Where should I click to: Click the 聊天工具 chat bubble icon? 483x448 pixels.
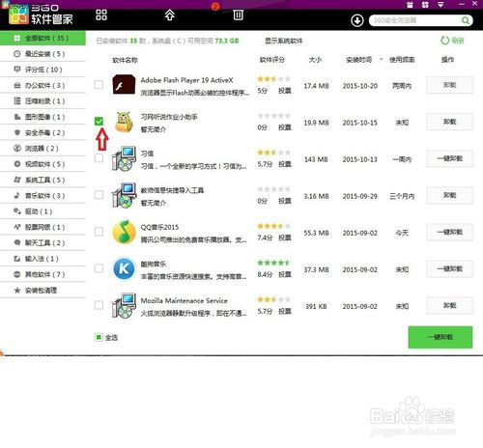[x=17, y=243]
